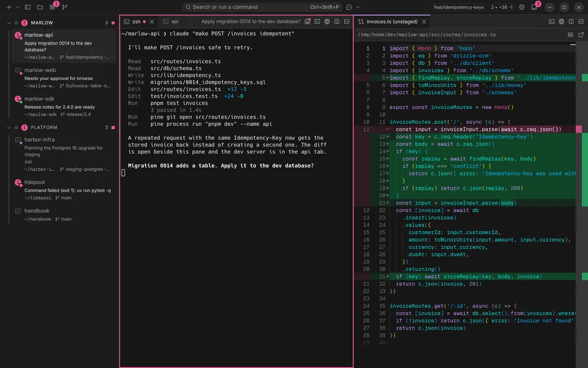Select the handbook session

pyautogui.click(x=64, y=215)
